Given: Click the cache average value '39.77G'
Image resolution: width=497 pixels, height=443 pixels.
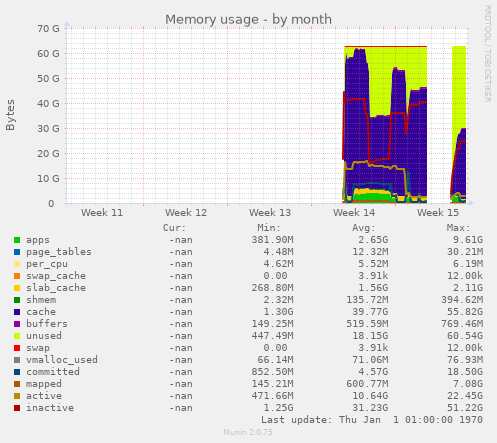Looking at the screenshot, I should coord(370,312).
